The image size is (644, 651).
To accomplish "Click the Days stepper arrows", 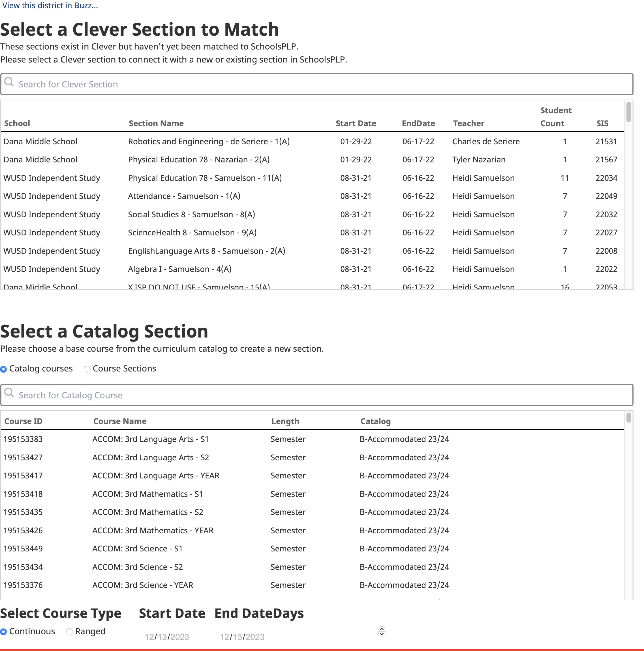I will [382, 631].
